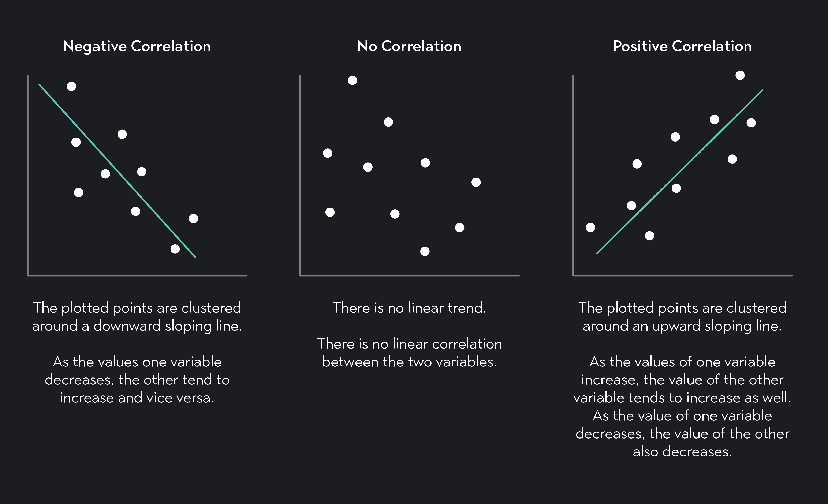
Task: Pick the lowest dot in Positive Correlation chart
Action: coord(650,236)
